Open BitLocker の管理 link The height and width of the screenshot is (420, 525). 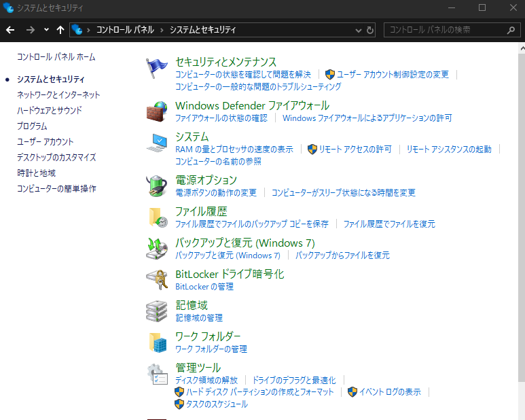[204, 287]
